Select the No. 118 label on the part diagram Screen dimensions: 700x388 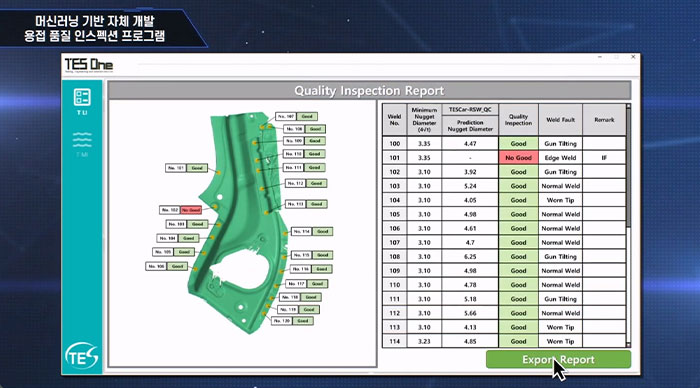click(300, 297)
